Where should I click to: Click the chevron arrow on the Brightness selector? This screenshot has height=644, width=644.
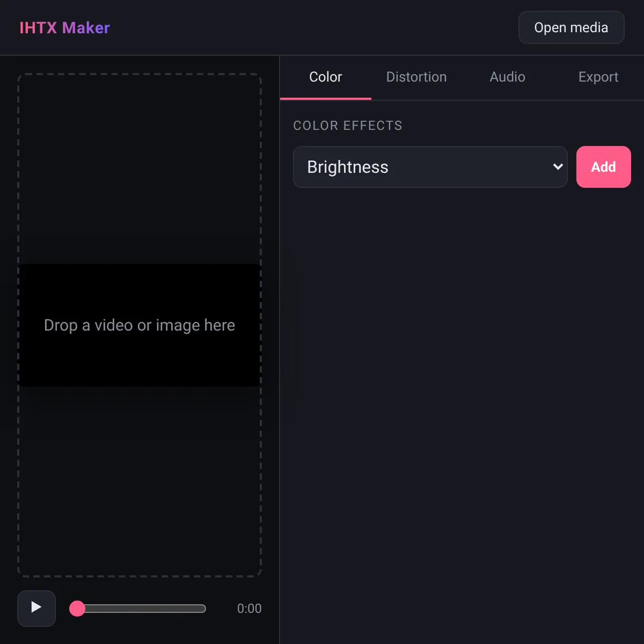[x=558, y=167]
